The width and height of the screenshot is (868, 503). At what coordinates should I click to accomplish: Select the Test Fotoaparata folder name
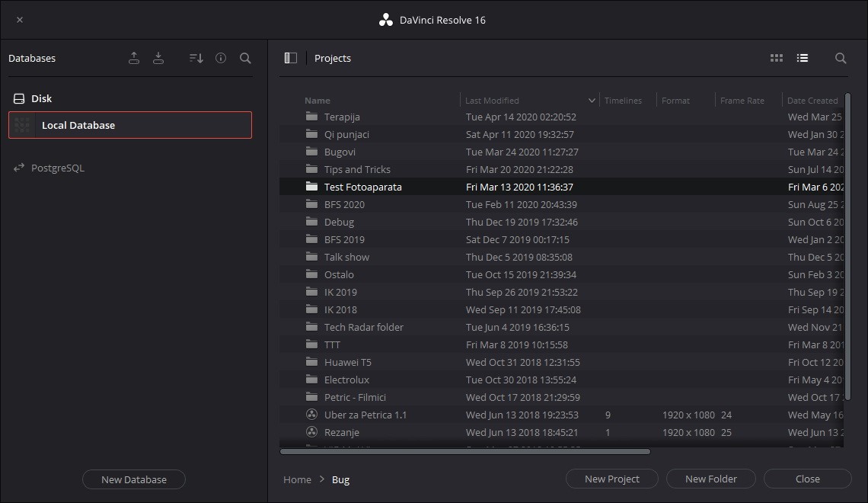tap(362, 187)
